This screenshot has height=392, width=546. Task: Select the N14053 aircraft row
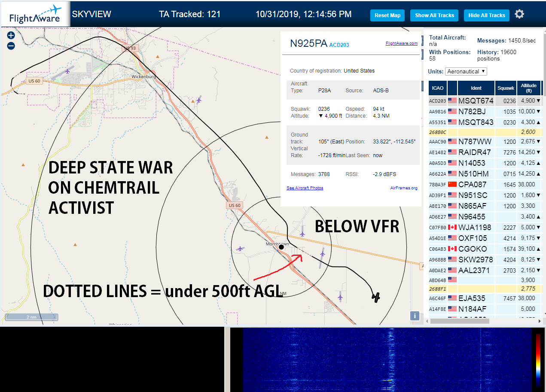pyautogui.click(x=485, y=163)
